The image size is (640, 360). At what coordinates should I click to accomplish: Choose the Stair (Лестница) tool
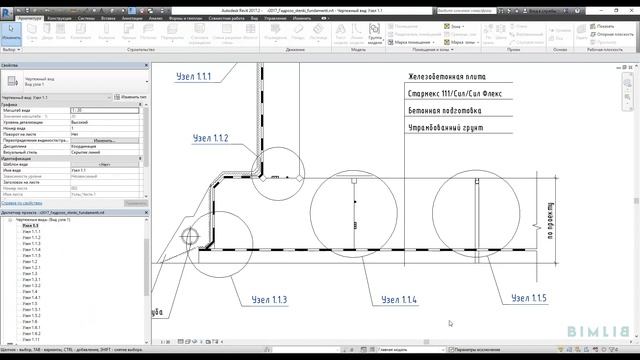coord(318,33)
